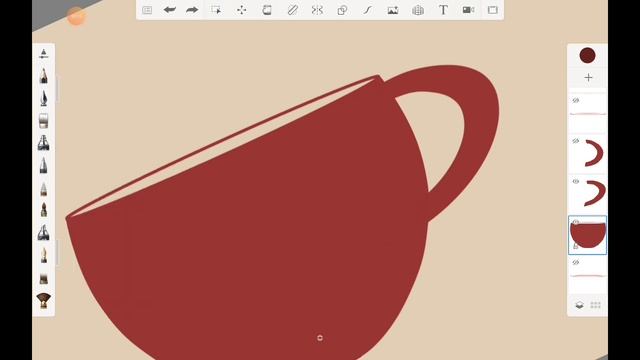Undo the last stroke

[169, 10]
